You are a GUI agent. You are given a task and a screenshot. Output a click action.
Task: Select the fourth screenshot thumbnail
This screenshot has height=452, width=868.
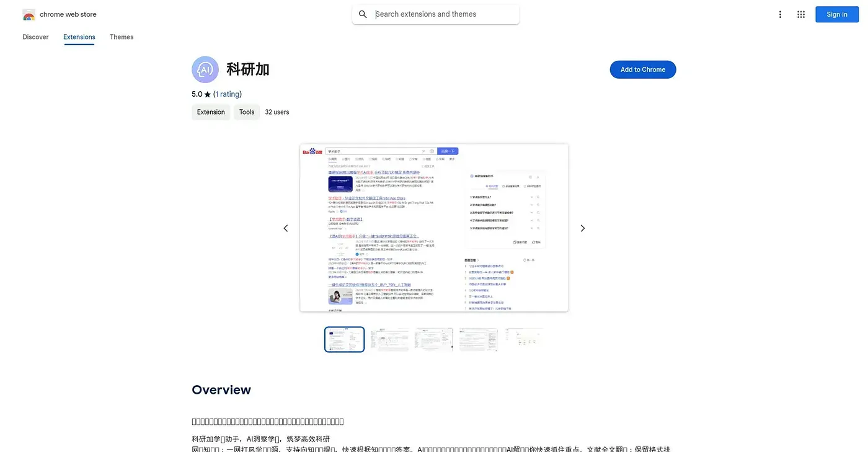479,339
